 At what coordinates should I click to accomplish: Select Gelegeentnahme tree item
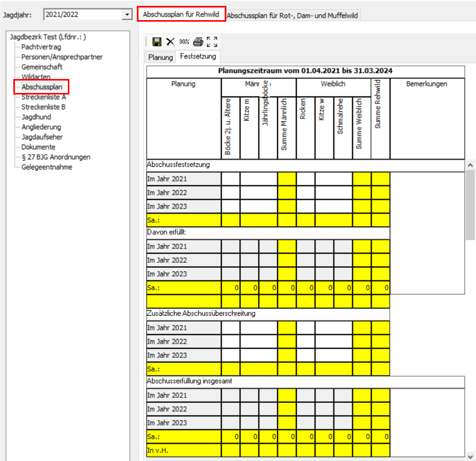pos(47,167)
